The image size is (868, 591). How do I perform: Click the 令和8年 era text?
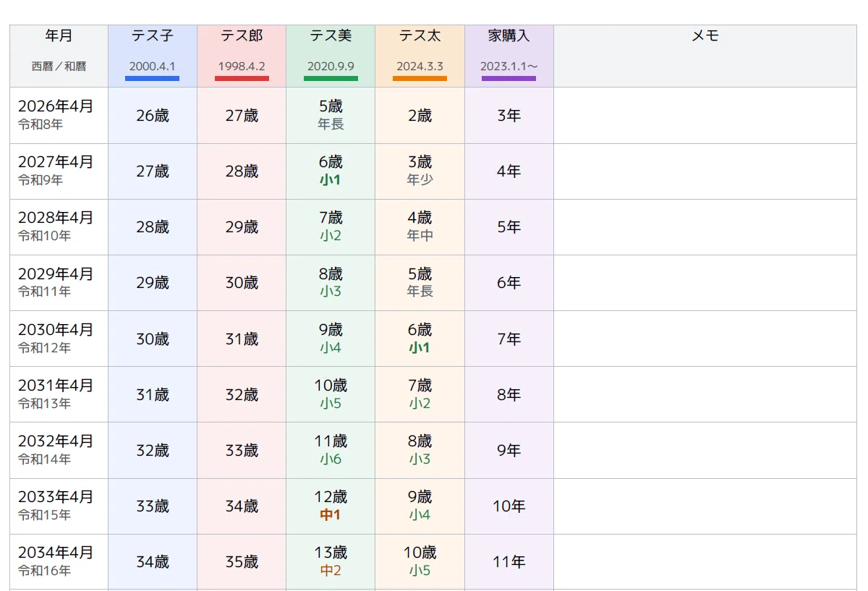[41, 124]
